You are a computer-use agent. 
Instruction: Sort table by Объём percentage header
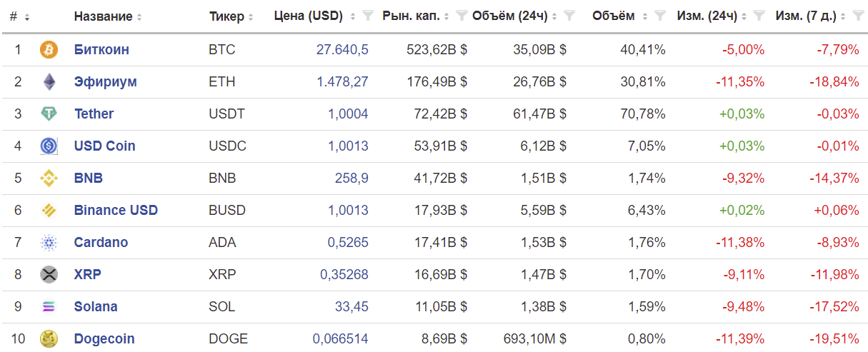(620, 16)
